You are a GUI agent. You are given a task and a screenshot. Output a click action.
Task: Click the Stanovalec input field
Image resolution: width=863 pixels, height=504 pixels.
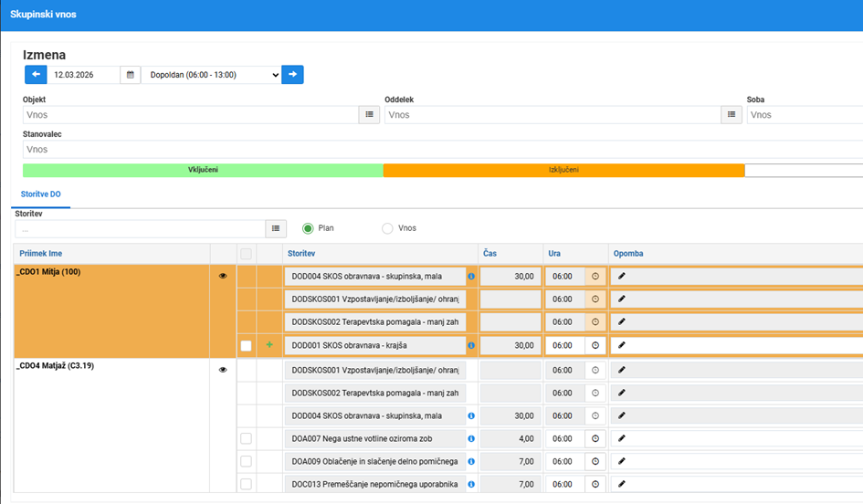point(443,150)
